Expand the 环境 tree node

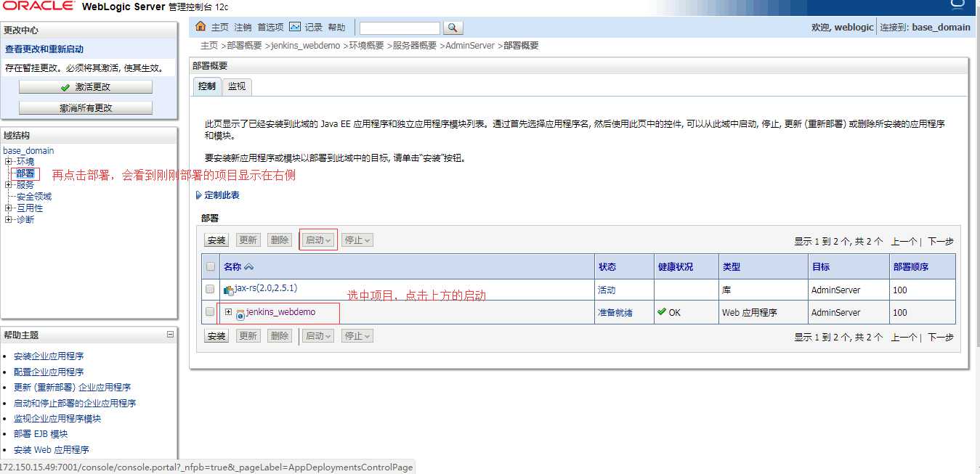pyautogui.click(x=8, y=161)
